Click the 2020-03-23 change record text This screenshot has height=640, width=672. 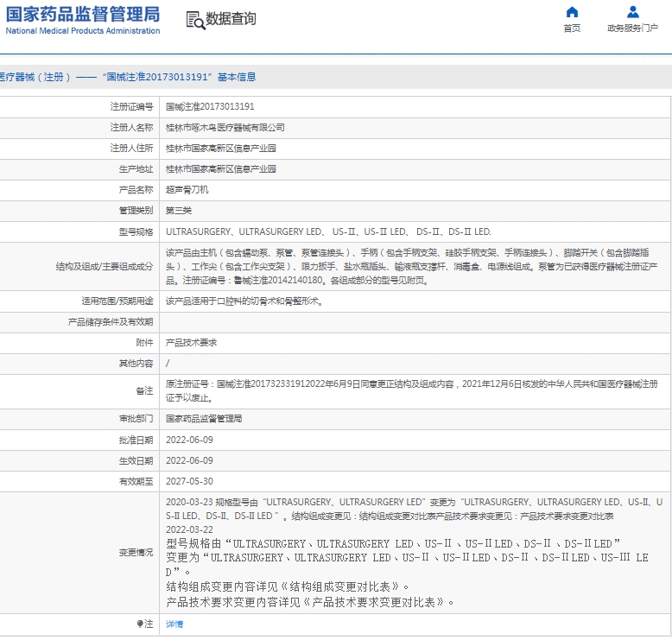click(x=414, y=509)
